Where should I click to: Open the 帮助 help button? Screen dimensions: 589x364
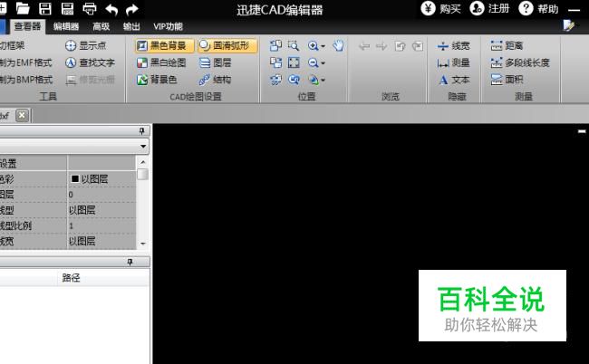(538, 8)
